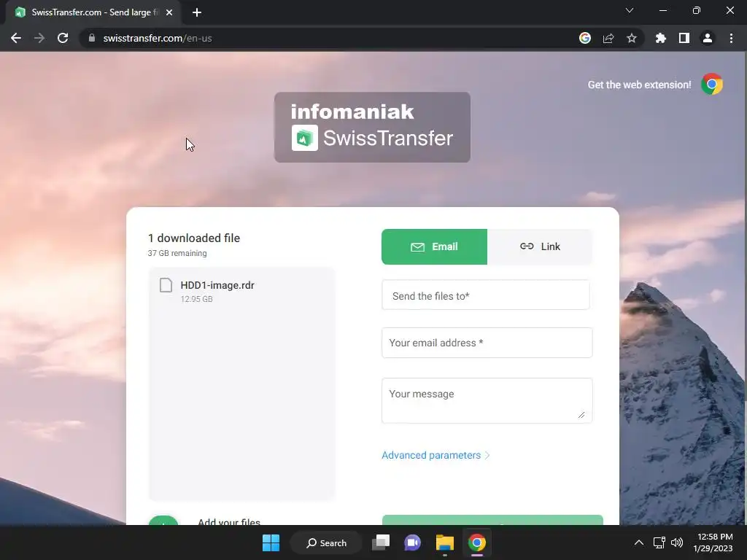
Task: Click the Google icon in address bar
Action: point(585,38)
